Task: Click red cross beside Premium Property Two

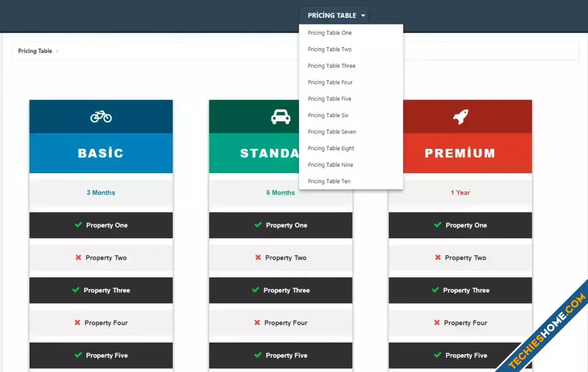Action: (438, 258)
